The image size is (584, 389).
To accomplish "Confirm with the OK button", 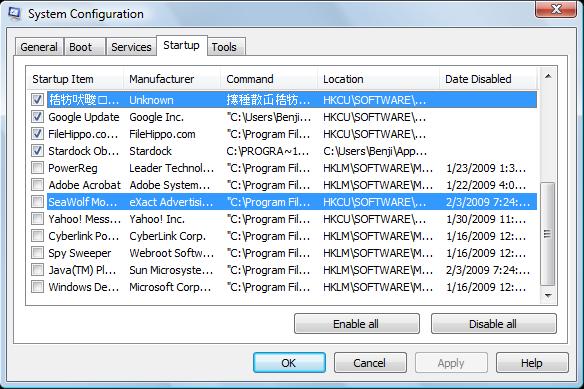I will (x=289, y=363).
